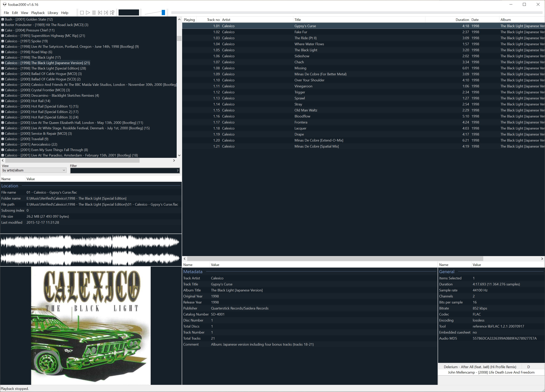This screenshot has width=545, height=392.
Task: Select the Previous track icon
Action: point(100,12)
